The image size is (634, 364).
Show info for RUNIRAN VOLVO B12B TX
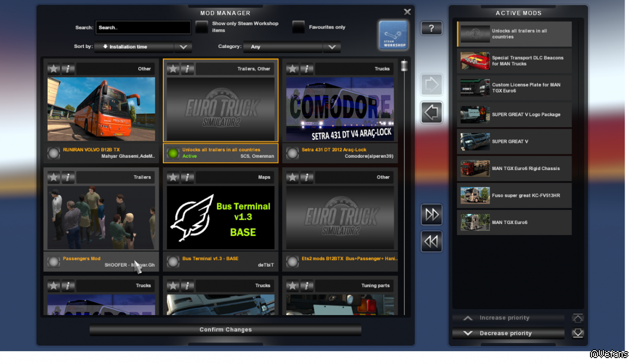tap(68, 69)
